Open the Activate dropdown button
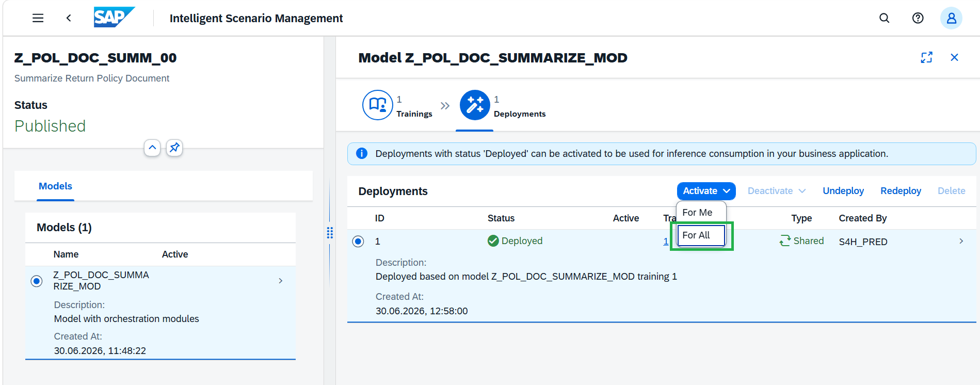980x385 pixels. [706, 191]
